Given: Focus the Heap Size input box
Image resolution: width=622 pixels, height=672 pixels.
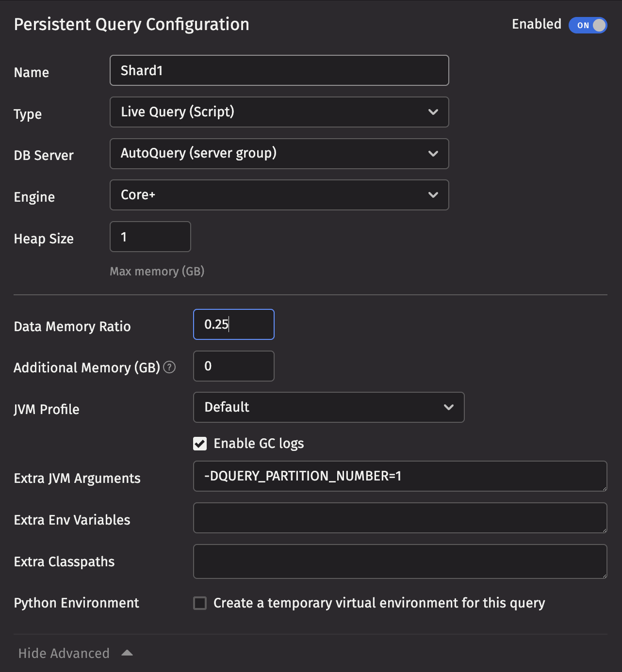Looking at the screenshot, I should [x=150, y=237].
